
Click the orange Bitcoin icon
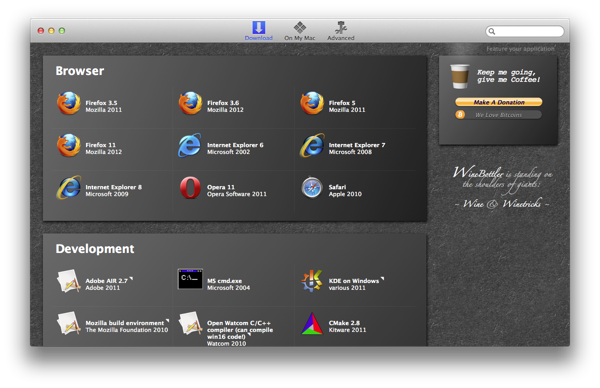[x=460, y=114]
